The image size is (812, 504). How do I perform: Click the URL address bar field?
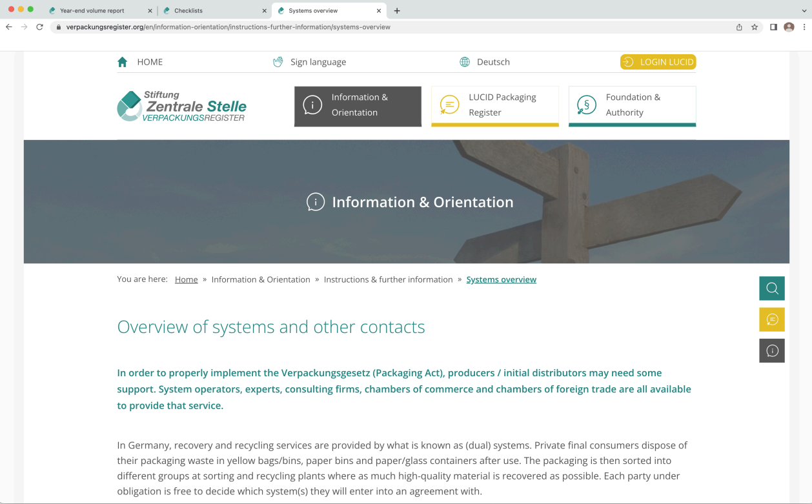[387, 27]
